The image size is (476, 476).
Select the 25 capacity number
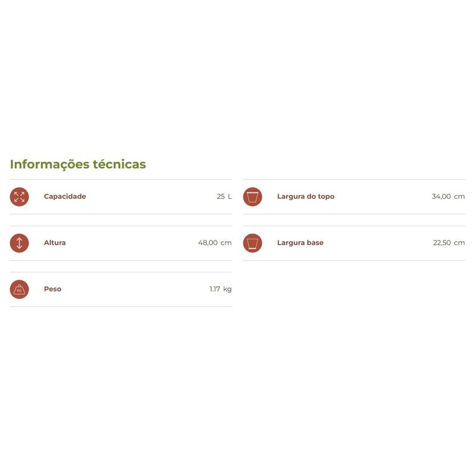coord(221,196)
